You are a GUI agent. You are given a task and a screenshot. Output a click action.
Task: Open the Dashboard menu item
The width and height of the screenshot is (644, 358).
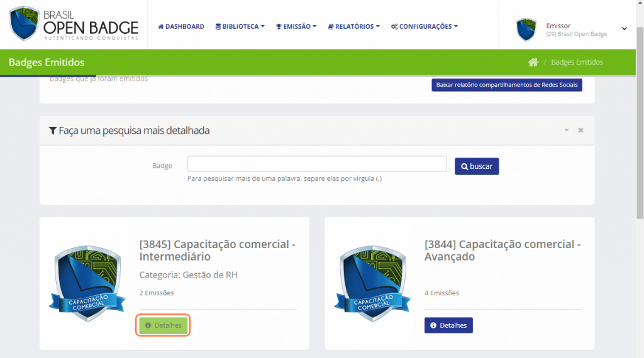pyautogui.click(x=181, y=26)
